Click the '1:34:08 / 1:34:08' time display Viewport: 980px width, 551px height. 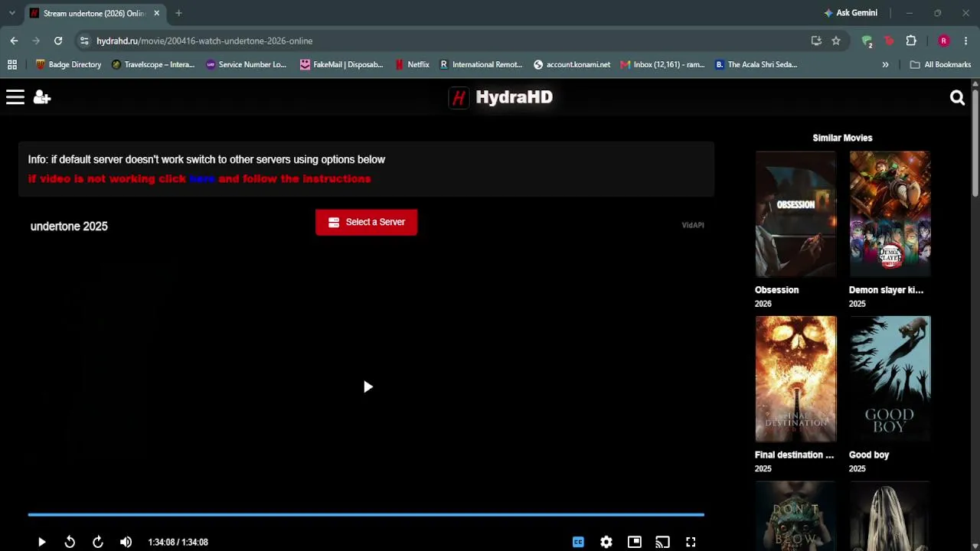pos(178,542)
